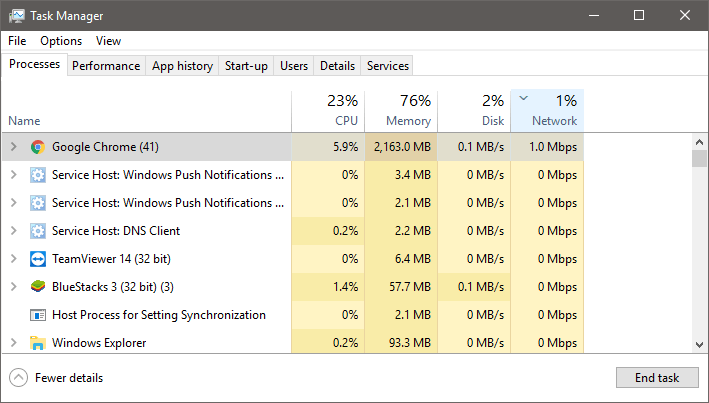The height and width of the screenshot is (403, 709).
Task: Click the Windows Explorer folder icon
Action: point(38,343)
